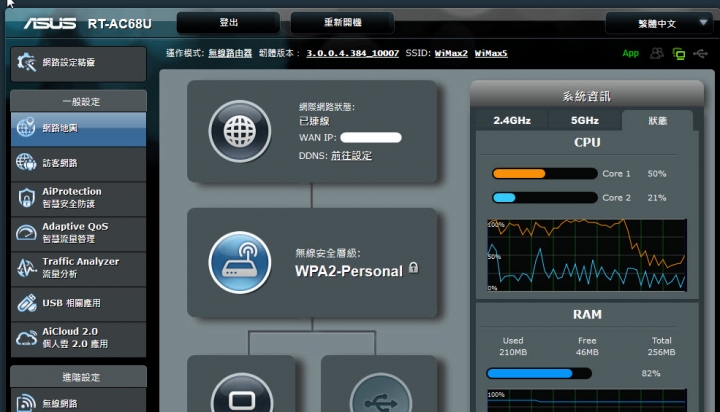Click the WPA2-Personal lock icon
The height and width of the screenshot is (412, 720).
[413, 268]
